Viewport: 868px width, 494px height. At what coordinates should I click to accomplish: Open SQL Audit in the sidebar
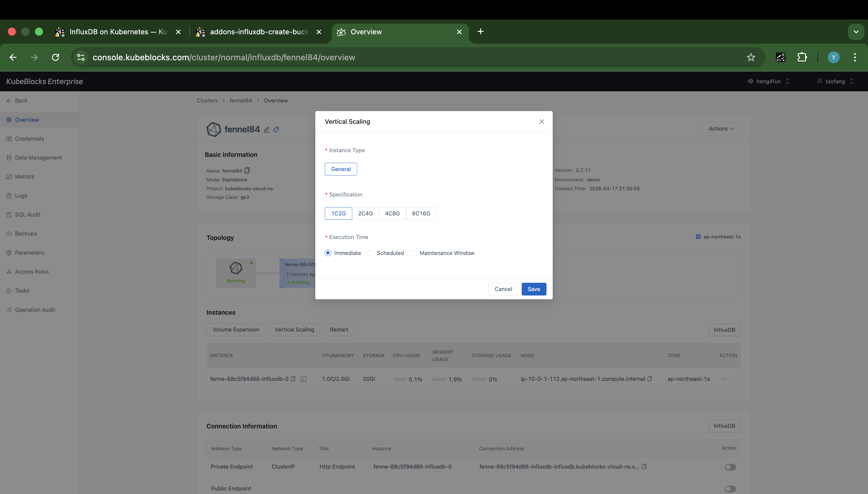[x=39, y=215]
